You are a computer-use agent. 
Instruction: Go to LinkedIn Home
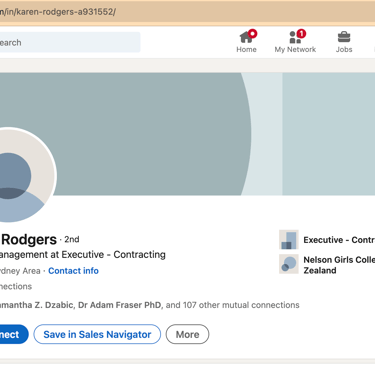point(246,42)
